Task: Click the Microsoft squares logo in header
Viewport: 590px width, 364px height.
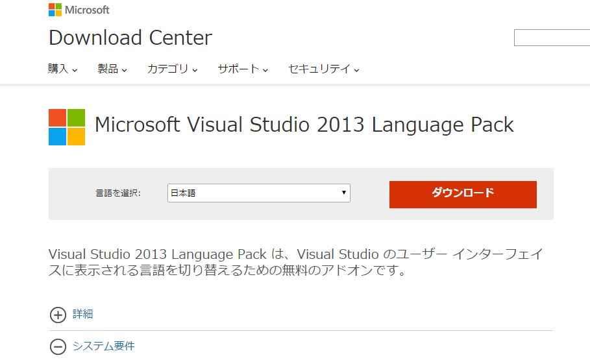Action: (55, 10)
